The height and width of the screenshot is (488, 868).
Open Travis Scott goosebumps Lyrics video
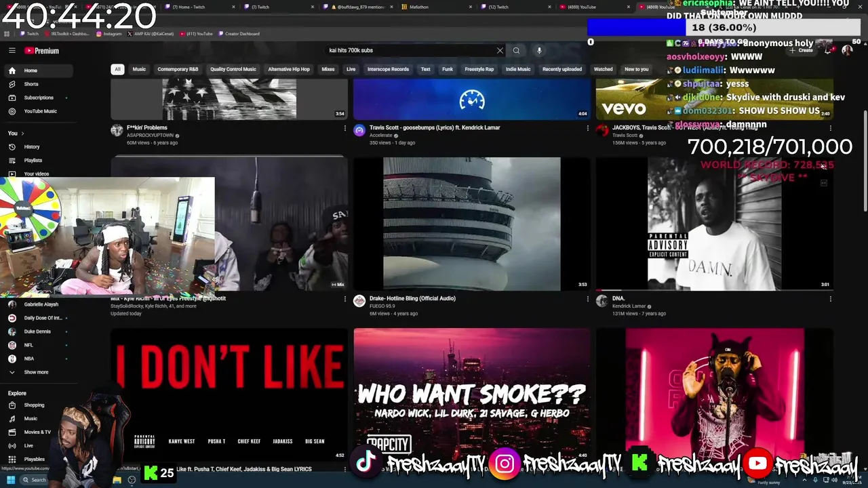(435, 127)
